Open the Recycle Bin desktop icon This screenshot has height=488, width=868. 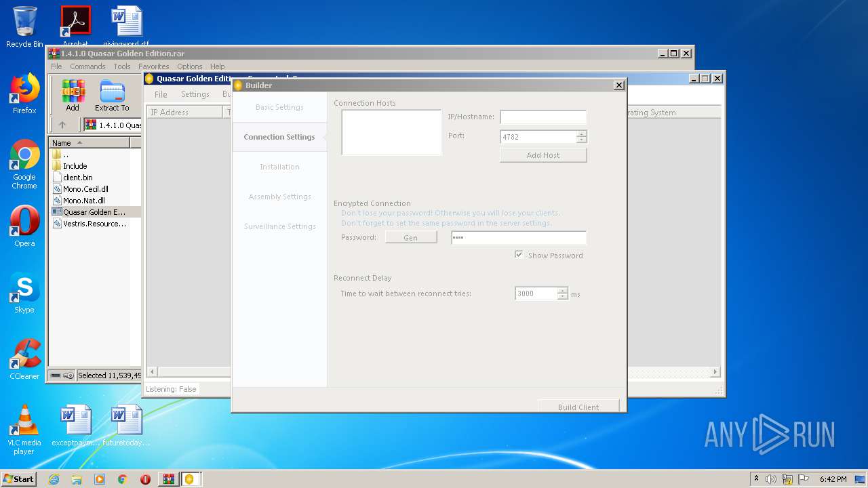tap(24, 27)
